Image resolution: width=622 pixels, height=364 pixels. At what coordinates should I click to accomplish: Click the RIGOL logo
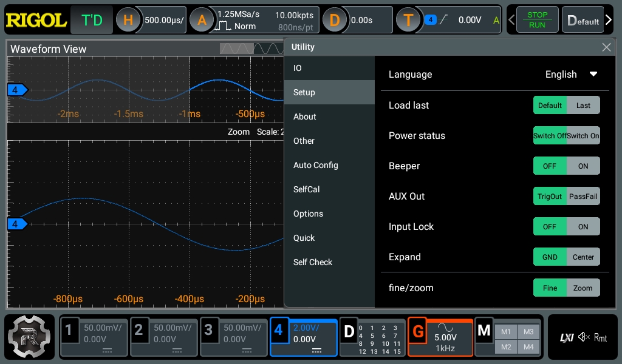tap(36, 20)
